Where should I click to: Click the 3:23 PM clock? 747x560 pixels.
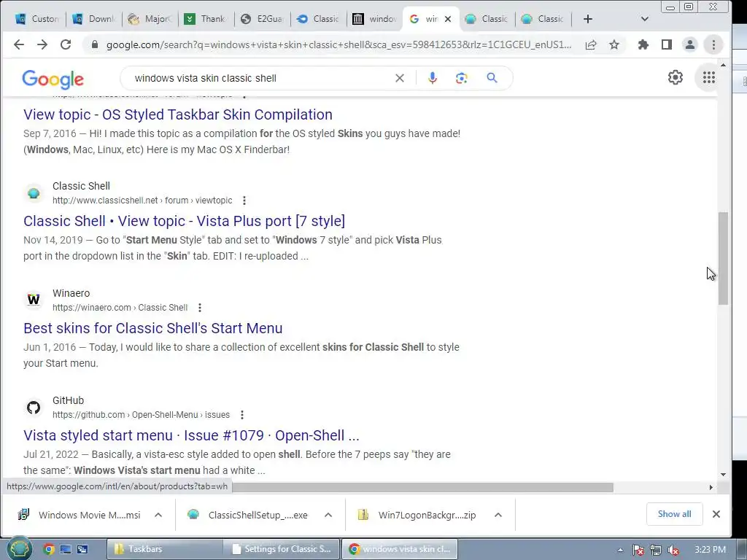pyautogui.click(x=711, y=550)
